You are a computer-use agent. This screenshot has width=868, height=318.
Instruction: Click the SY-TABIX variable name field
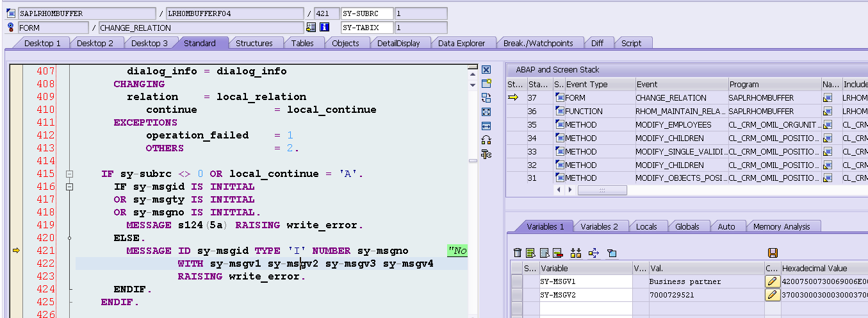point(367,28)
